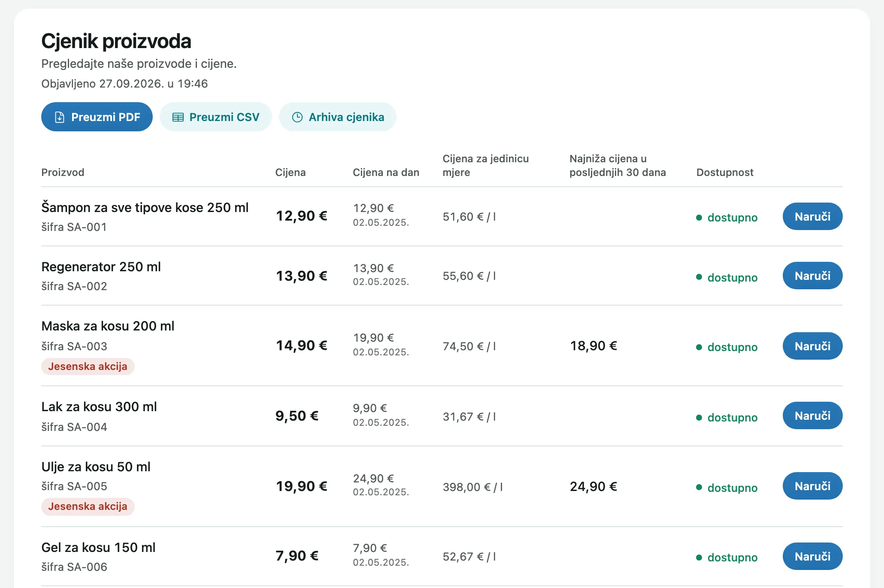The width and height of the screenshot is (884, 588).
Task: Click the lowest 30-day price 24,90 €
Action: pos(593,487)
